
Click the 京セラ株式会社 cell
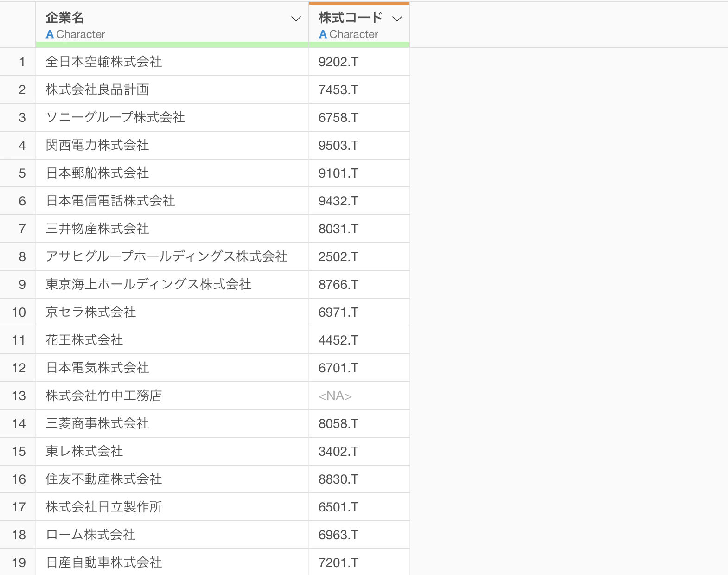[x=91, y=312]
